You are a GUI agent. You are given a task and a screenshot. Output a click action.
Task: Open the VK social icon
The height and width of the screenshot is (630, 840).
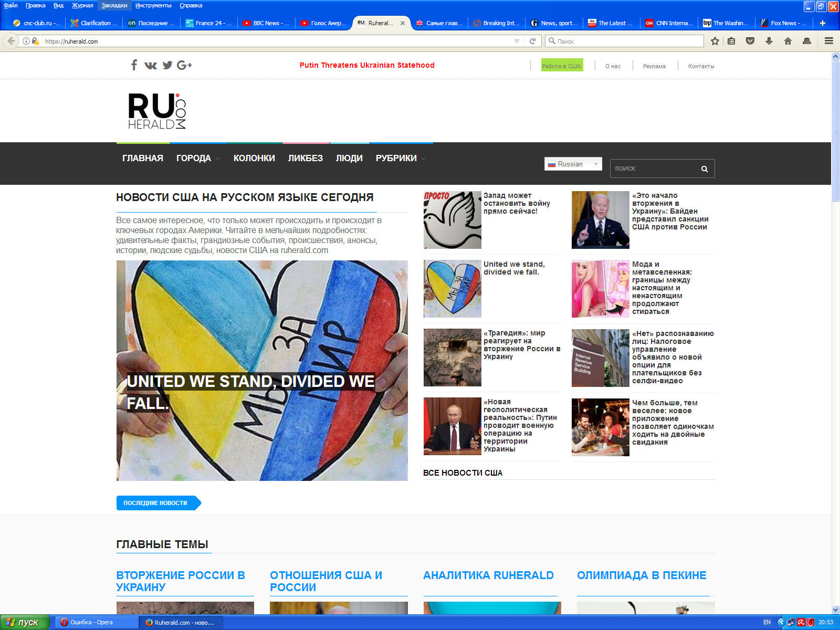(x=151, y=65)
